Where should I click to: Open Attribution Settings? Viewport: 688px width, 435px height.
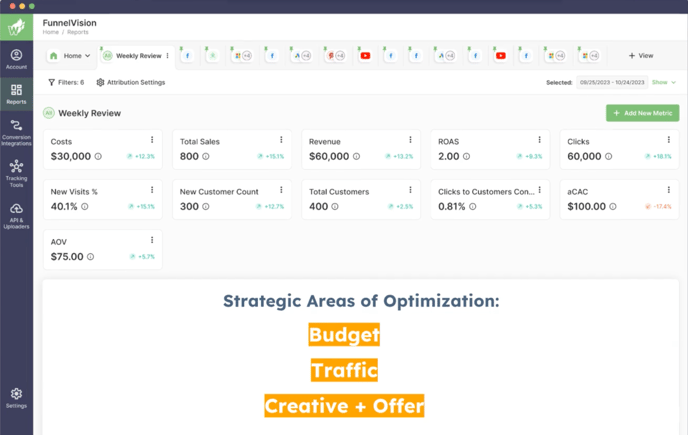pyautogui.click(x=130, y=82)
